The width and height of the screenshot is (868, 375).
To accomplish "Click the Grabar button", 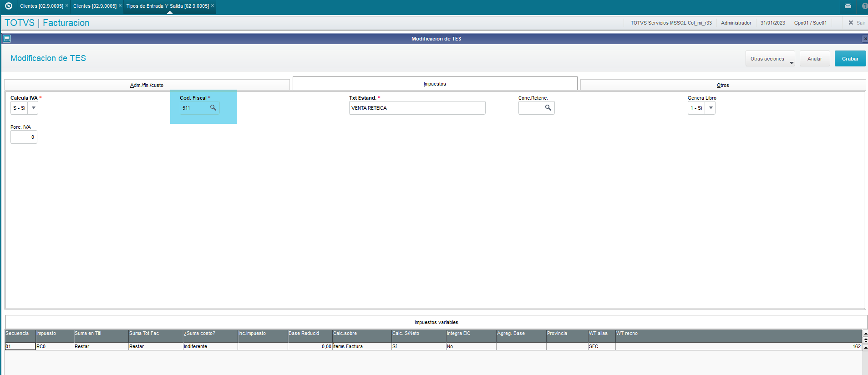I will pos(850,59).
